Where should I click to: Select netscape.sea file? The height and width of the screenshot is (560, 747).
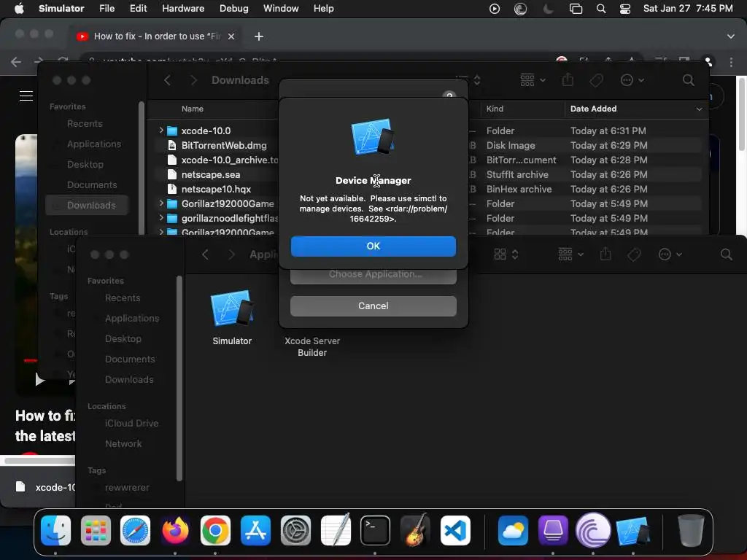(x=211, y=174)
